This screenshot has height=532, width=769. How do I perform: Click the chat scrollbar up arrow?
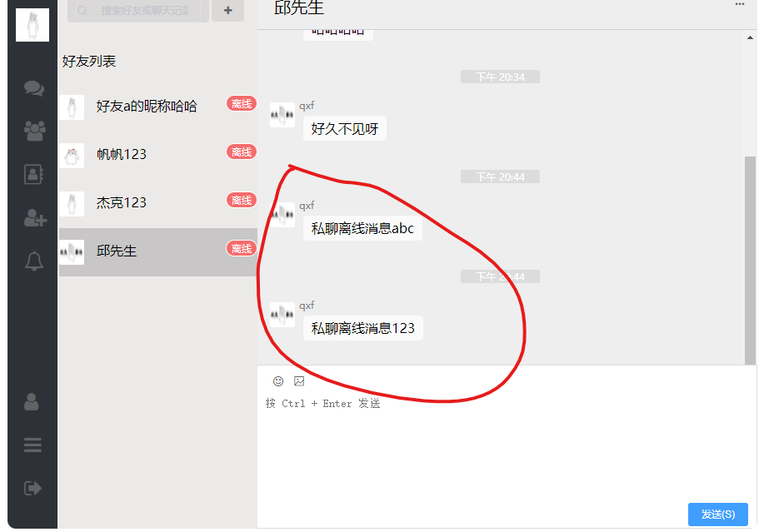click(750, 37)
